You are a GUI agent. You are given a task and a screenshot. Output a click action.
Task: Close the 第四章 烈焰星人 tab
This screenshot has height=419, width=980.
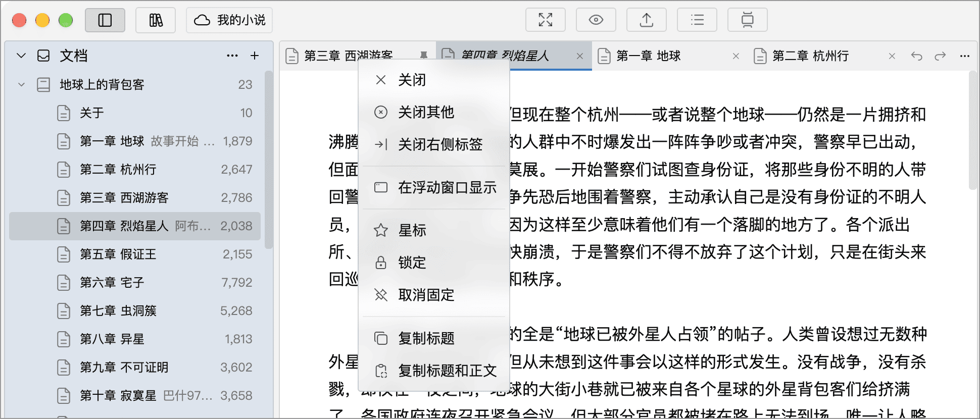tap(580, 56)
